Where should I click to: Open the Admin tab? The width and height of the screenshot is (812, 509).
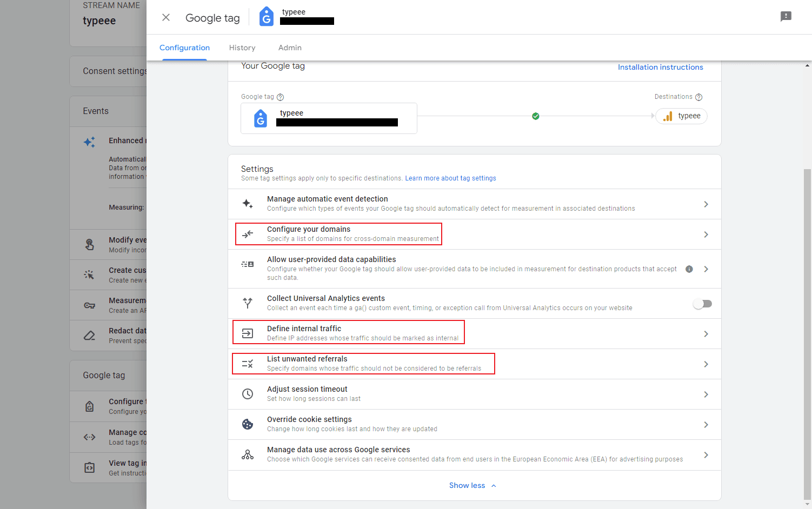[290, 48]
